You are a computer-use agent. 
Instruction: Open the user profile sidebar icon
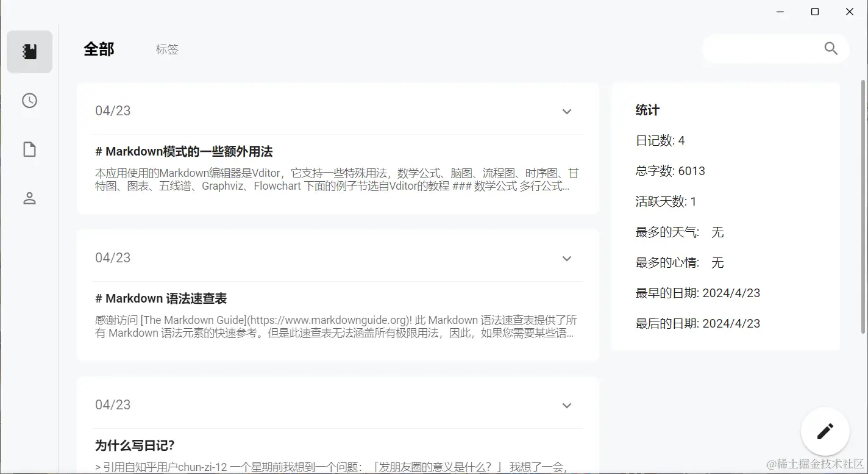(x=29, y=198)
